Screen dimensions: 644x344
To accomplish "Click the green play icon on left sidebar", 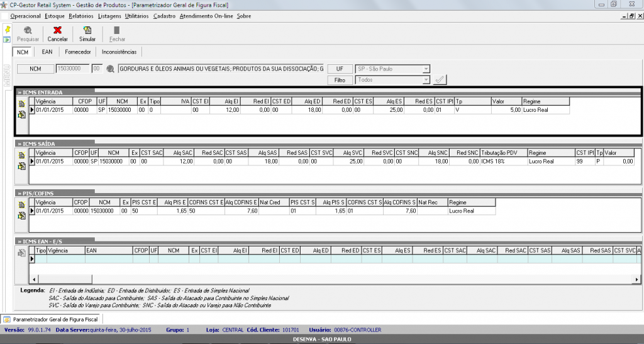I will [7, 39].
